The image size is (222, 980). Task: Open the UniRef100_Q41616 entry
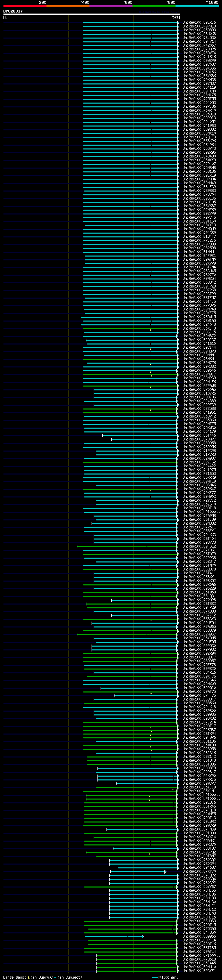click(199, 57)
